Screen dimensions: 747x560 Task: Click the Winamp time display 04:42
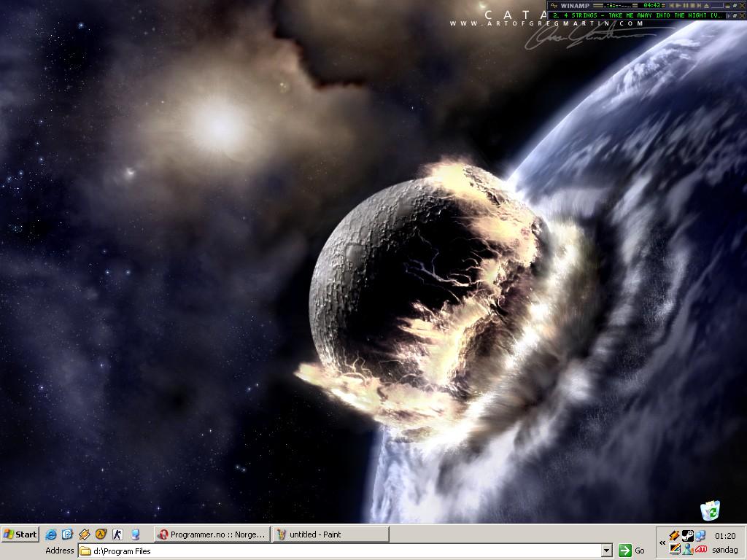pyautogui.click(x=651, y=5)
